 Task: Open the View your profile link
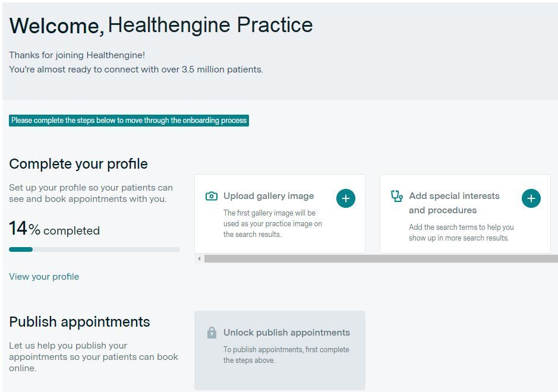44,277
